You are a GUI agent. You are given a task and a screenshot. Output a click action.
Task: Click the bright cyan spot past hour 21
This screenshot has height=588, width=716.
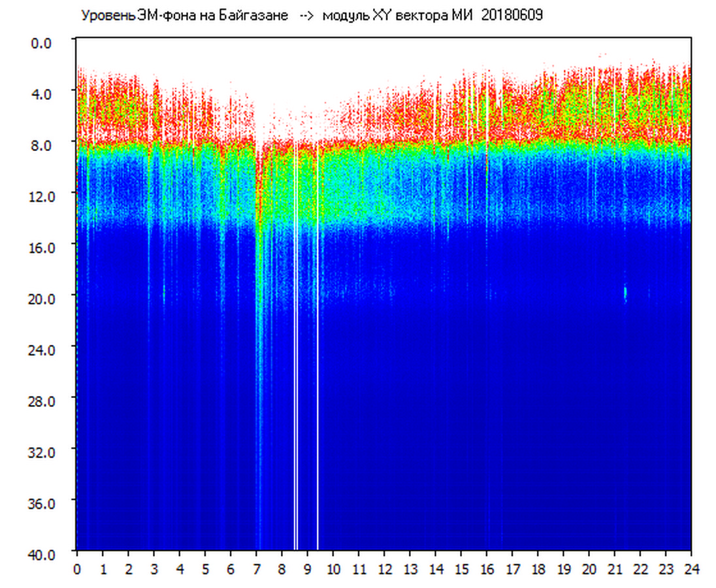(x=625, y=292)
